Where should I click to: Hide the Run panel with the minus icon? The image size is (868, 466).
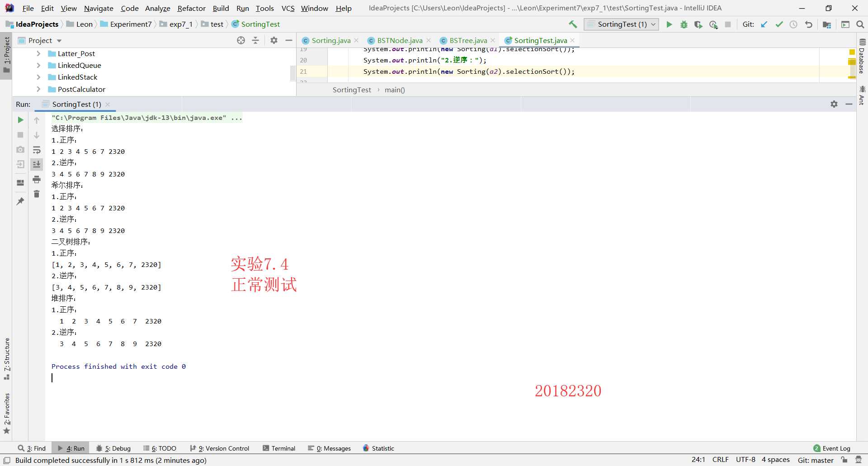pyautogui.click(x=849, y=104)
